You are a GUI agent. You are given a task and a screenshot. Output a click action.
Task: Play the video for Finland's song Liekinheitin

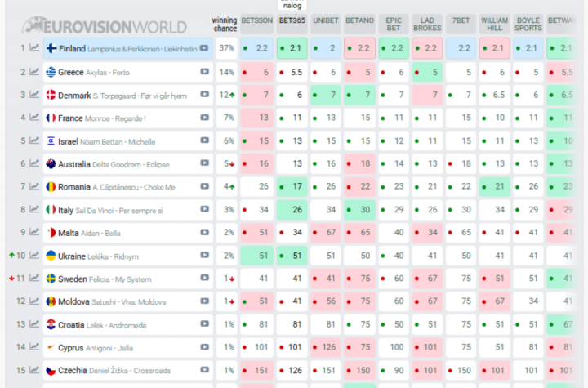point(204,48)
